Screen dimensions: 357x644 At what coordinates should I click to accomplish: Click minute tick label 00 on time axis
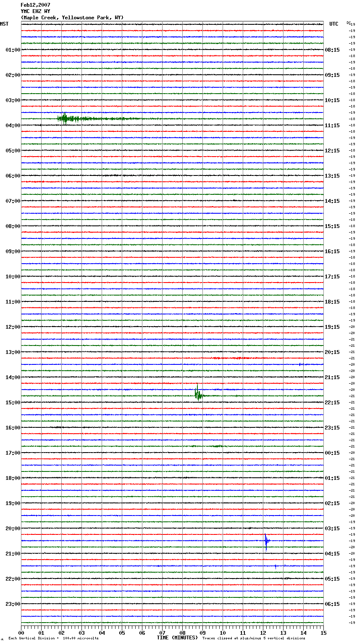click(x=21, y=633)
